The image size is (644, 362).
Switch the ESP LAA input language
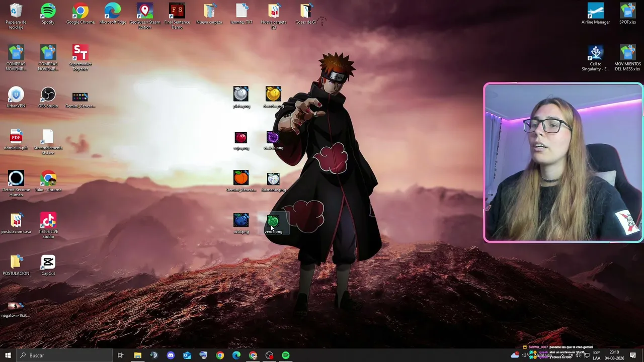(596, 355)
